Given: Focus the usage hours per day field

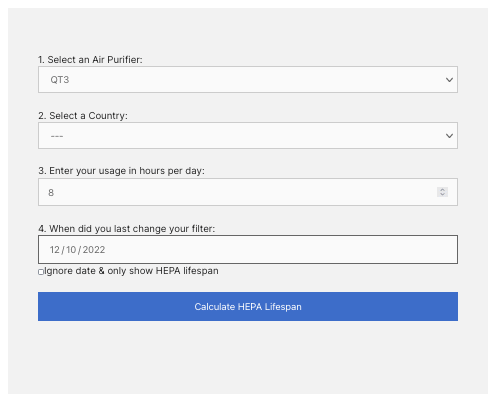Looking at the screenshot, I should click(248, 192).
